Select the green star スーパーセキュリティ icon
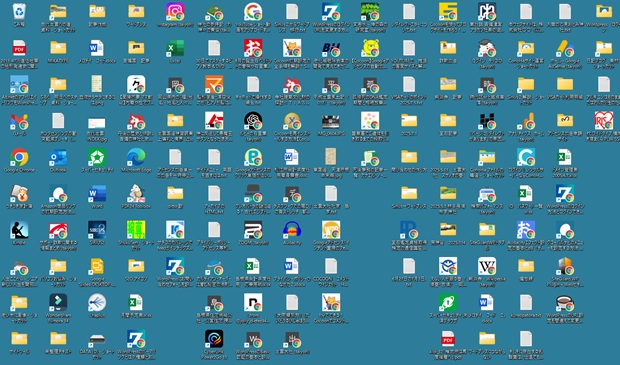620x365 pixels. click(97, 157)
